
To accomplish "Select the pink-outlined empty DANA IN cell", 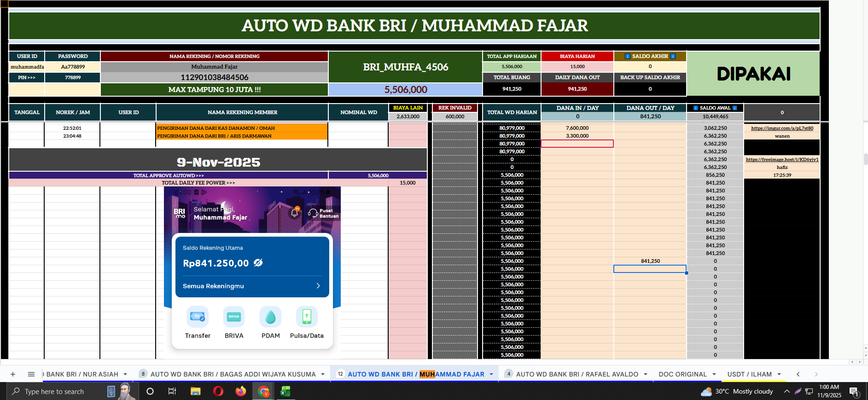I will coord(577,144).
